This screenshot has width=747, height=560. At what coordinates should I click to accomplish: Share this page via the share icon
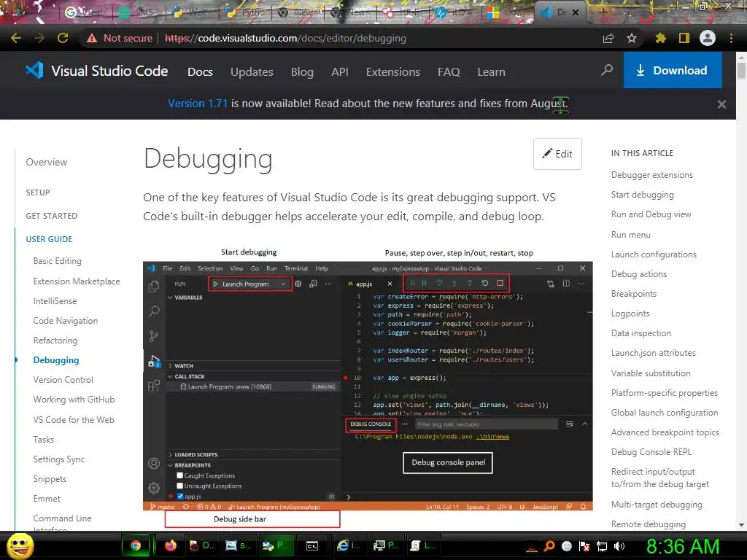(608, 38)
